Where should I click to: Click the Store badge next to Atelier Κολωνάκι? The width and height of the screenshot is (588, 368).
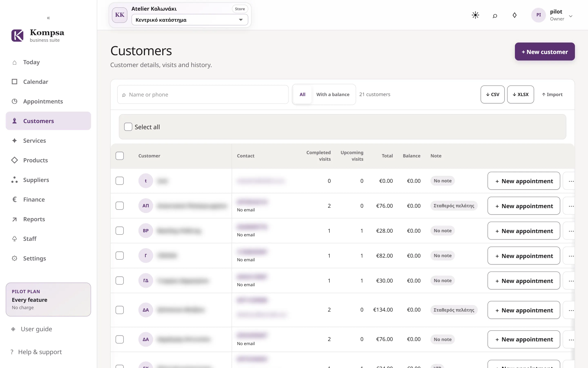240,9
